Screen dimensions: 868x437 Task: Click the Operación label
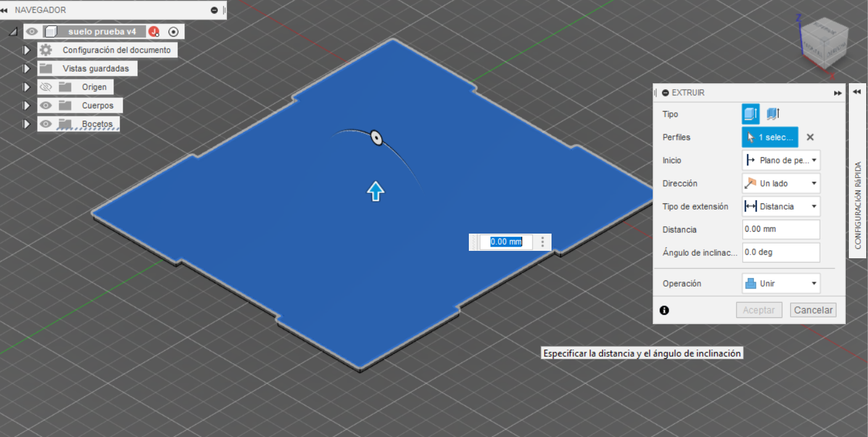pyautogui.click(x=682, y=284)
